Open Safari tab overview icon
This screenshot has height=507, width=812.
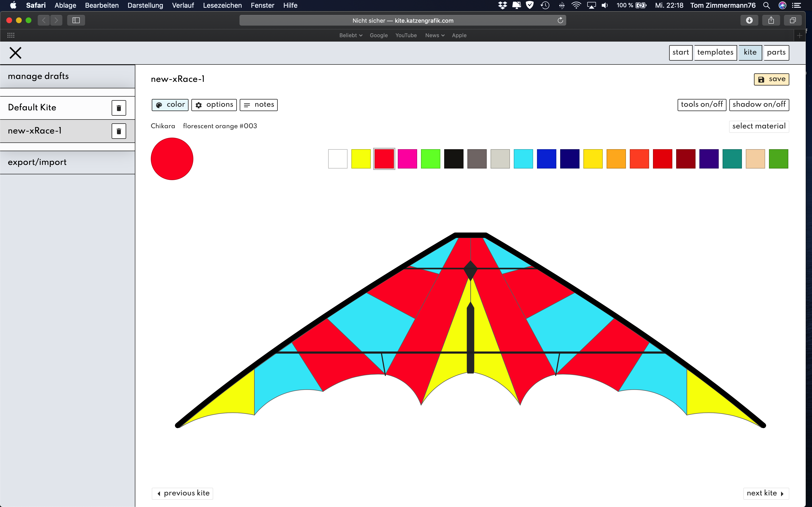[x=792, y=21]
